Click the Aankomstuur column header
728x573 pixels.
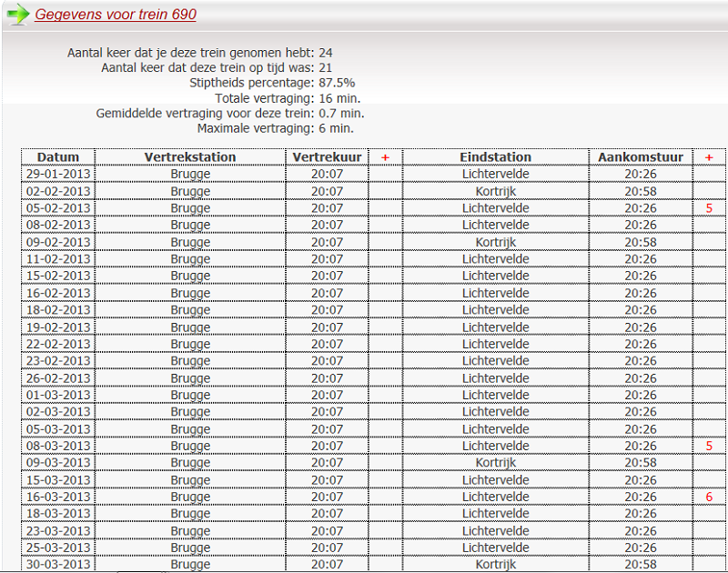(641, 157)
